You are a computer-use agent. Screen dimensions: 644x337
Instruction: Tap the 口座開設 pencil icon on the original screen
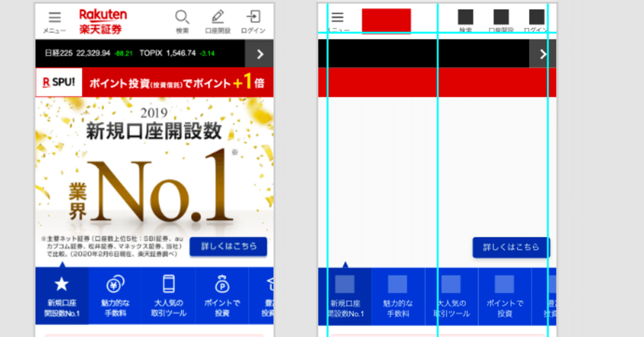[x=217, y=17]
